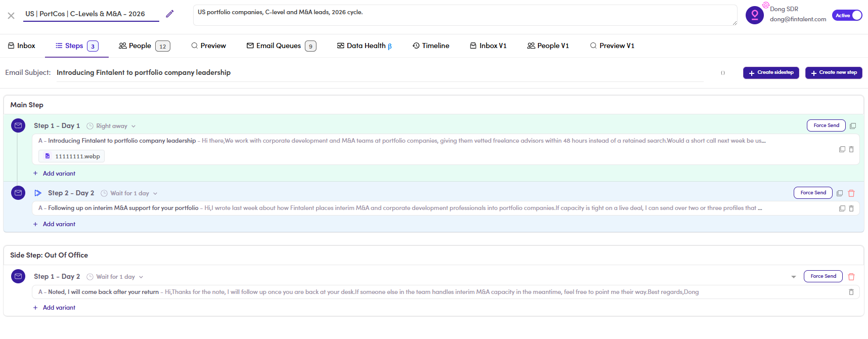Click the play arrow icon on Step 2 - Day 2

pyautogui.click(x=38, y=193)
